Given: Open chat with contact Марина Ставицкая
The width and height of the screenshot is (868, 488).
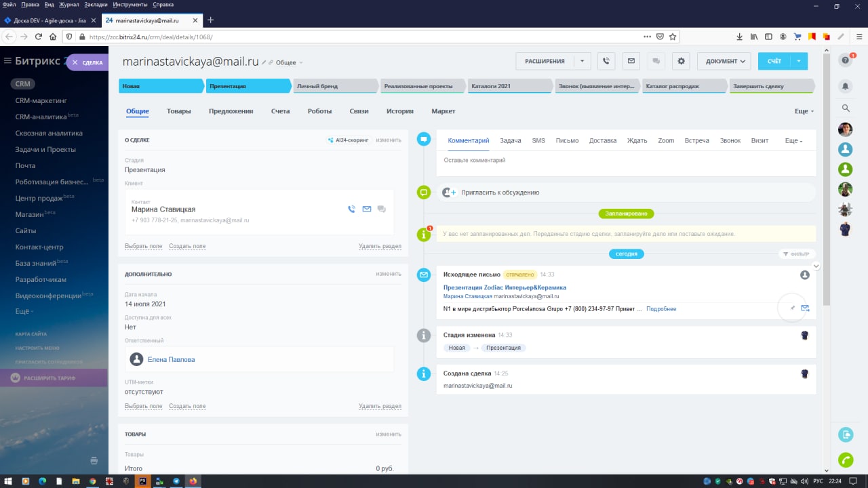Looking at the screenshot, I should coord(382,209).
